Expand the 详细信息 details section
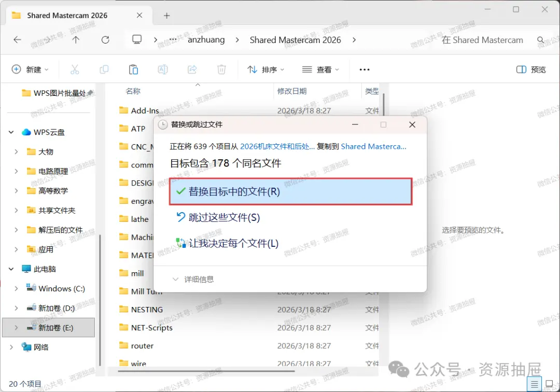 click(x=193, y=279)
